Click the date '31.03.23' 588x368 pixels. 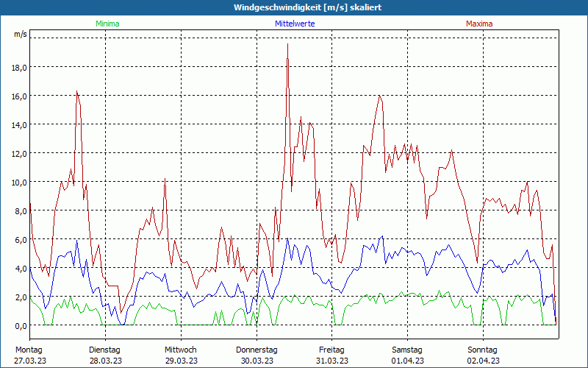click(332, 361)
